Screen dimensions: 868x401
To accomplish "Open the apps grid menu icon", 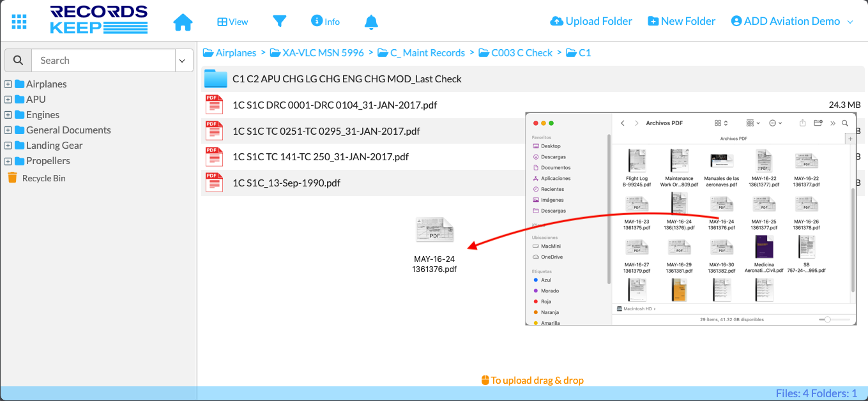I will pos(19,21).
